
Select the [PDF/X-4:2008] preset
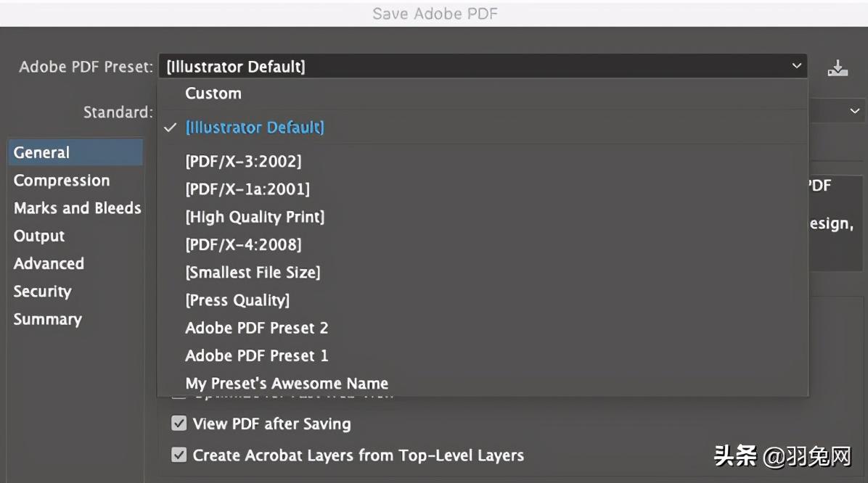(243, 245)
